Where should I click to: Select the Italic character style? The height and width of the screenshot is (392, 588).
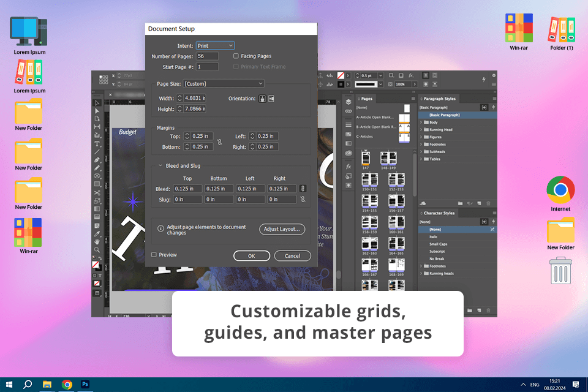pos(433,236)
